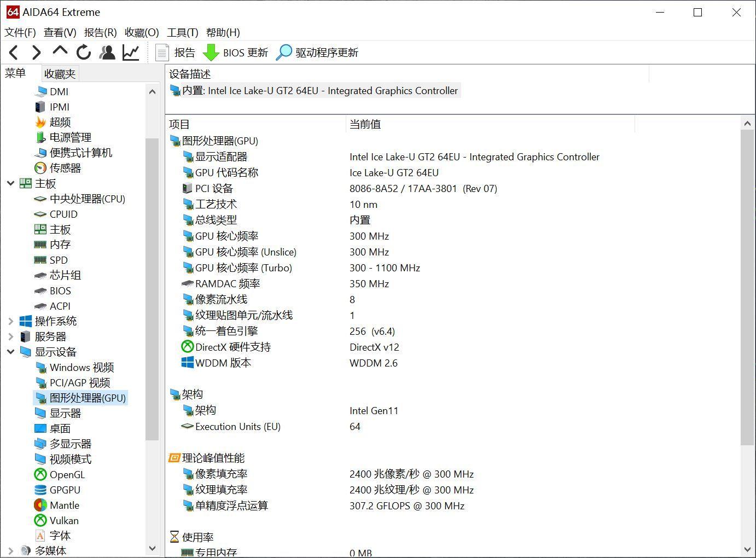Screen dimensions: 756x558
Task: Select the 桌面 desktop icon
Action: [40, 428]
